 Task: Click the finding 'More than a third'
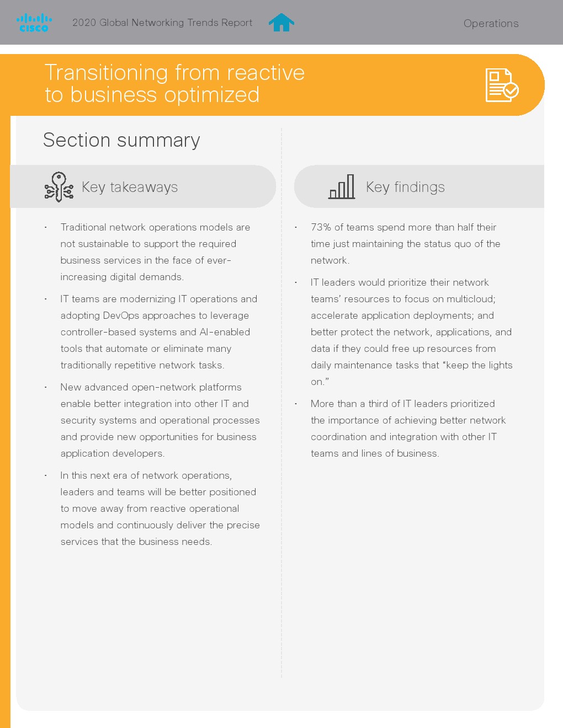(x=408, y=429)
